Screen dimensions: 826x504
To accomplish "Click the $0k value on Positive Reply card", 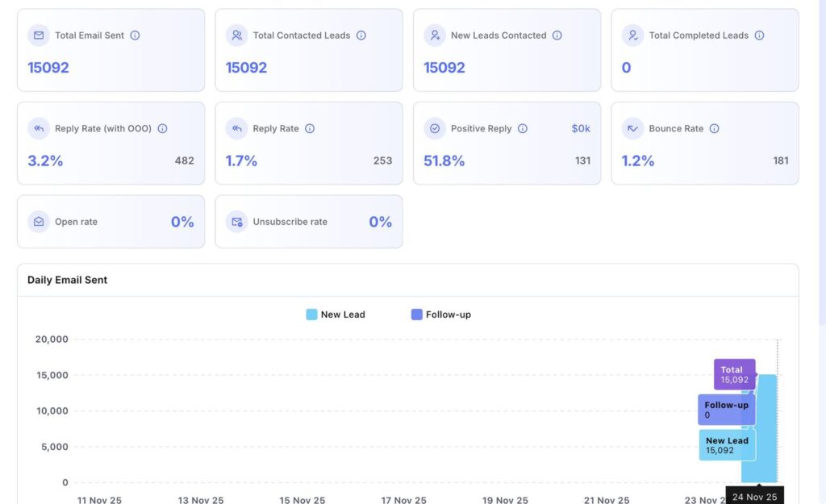I will coord(579,128).
